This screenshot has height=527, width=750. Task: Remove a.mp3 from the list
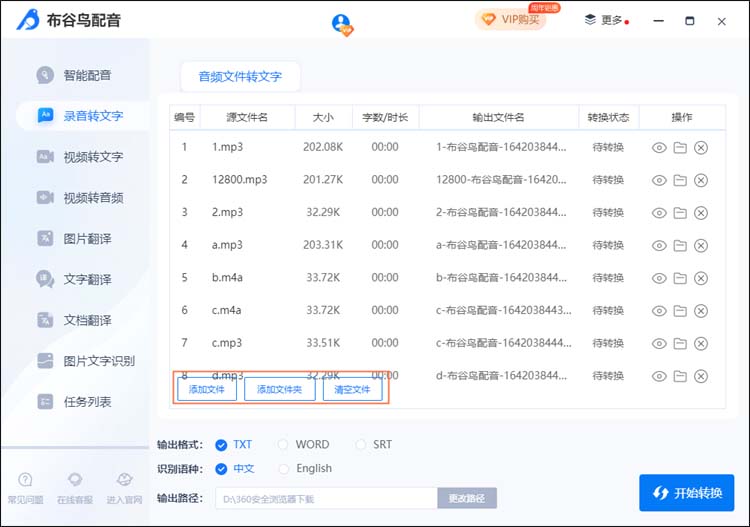click(x=701, y=246)
